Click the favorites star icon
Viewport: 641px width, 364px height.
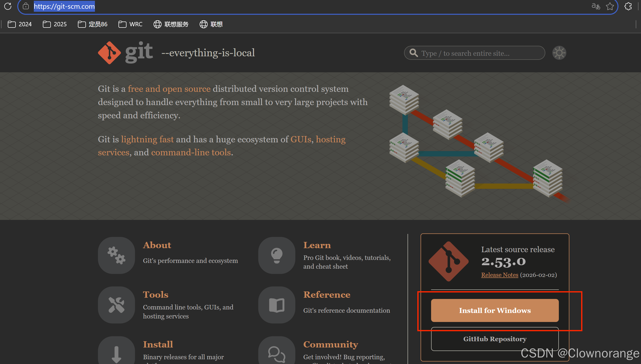pyautogui.click(x=610, y=6)
